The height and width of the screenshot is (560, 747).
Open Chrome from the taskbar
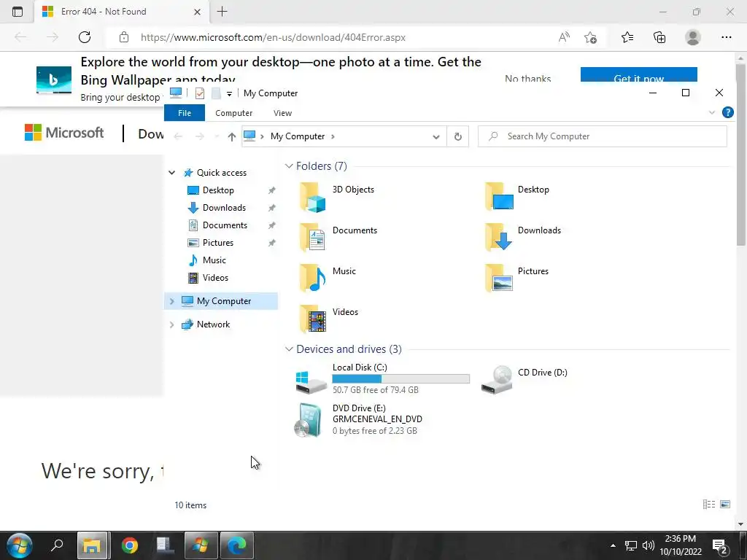(129, 545)
